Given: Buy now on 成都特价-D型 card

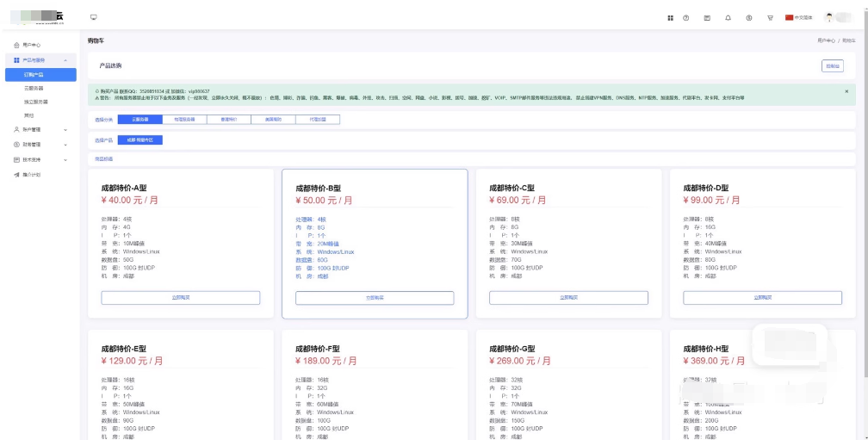Looking at the screenshot, I should (x=762, y=298).
